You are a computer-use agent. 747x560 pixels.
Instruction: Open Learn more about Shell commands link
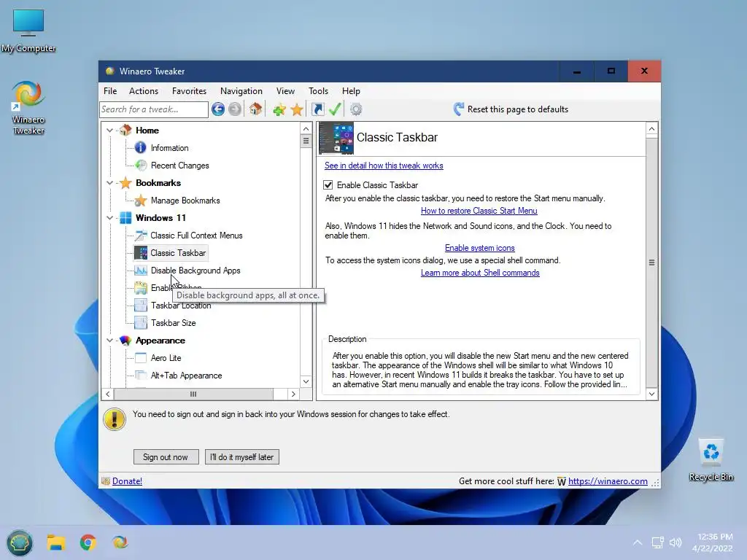click(x=480, y=273)
